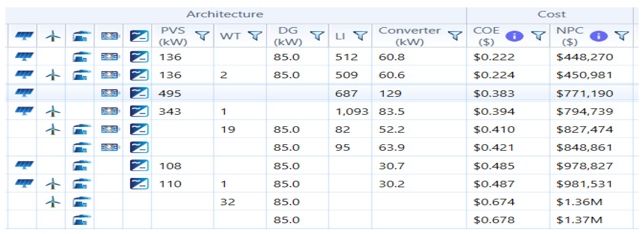
Task: Select the NPC value $1.37M
Action: click(580, 220)
